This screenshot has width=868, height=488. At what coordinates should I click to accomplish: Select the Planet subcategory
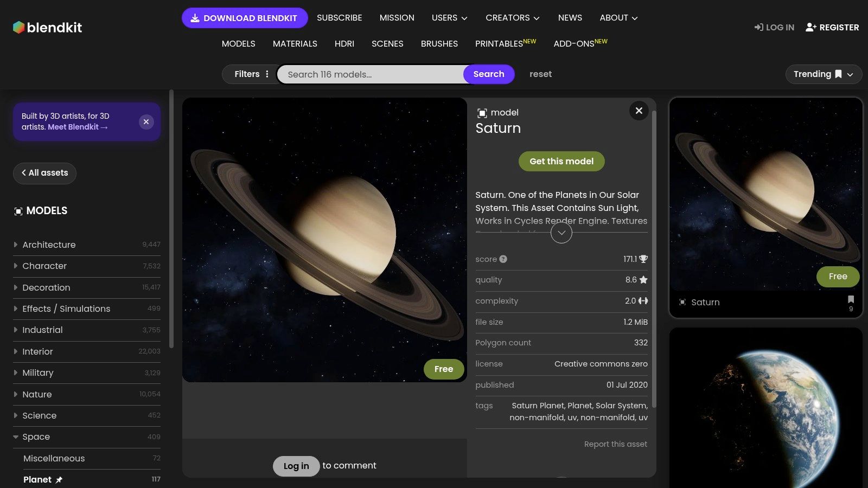click(37, 479)
